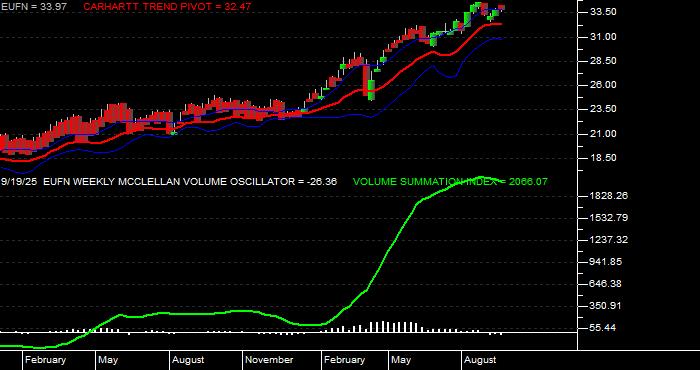Viewport: 700px width, 370px height.
Task: Click the 941.85 summation axis value
Action: [x=606, y=262]
